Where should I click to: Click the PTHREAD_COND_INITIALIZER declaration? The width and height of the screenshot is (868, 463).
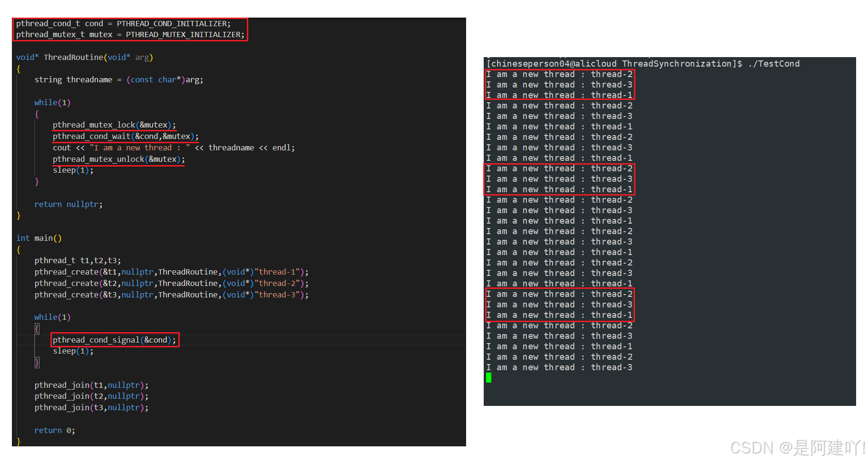coord(123,24)
